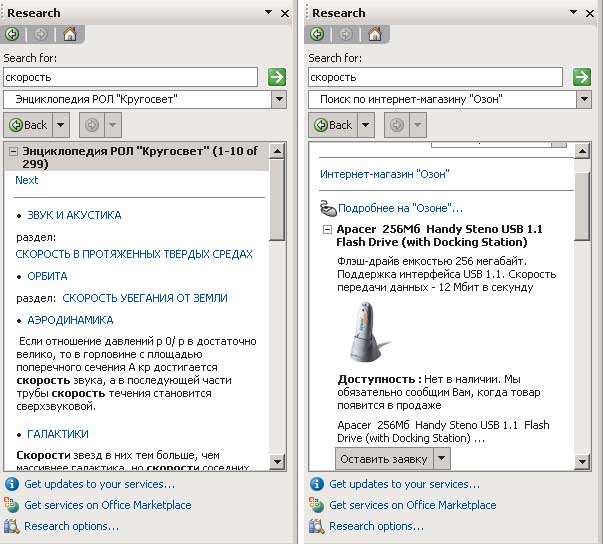Click scrollbar thumb in left results list
Image resolution: width=603 pixels, height=544 pixels.
coord(277,200)
